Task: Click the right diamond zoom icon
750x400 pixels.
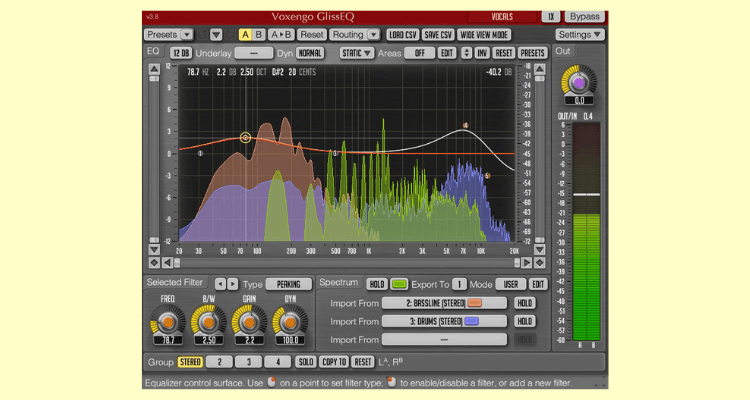Action: [540, 262]
